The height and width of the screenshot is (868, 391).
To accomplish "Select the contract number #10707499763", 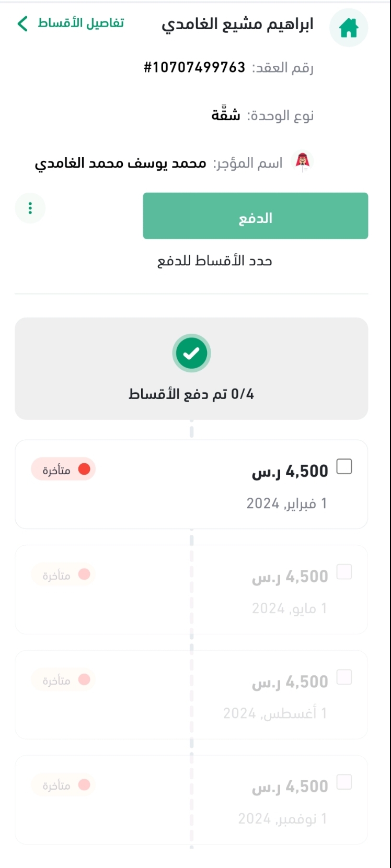I will pos(194,67).
